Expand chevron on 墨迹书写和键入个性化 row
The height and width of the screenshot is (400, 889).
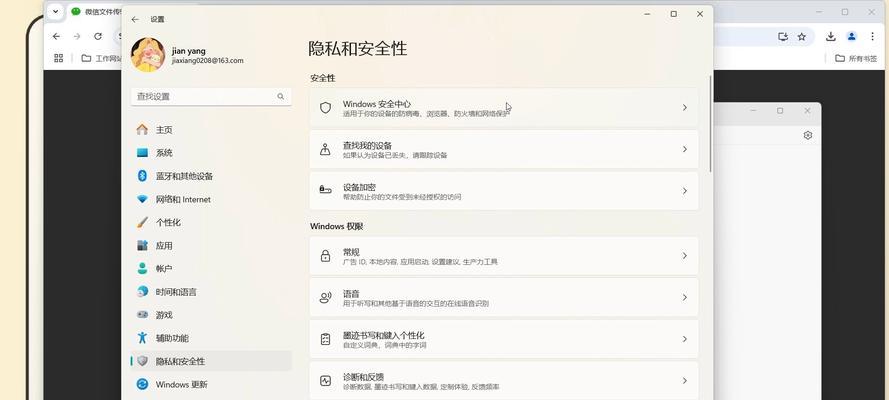pos(685,339)
